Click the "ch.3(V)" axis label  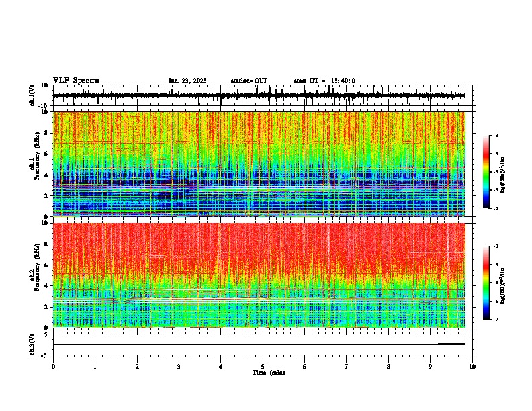pos(32,345)
